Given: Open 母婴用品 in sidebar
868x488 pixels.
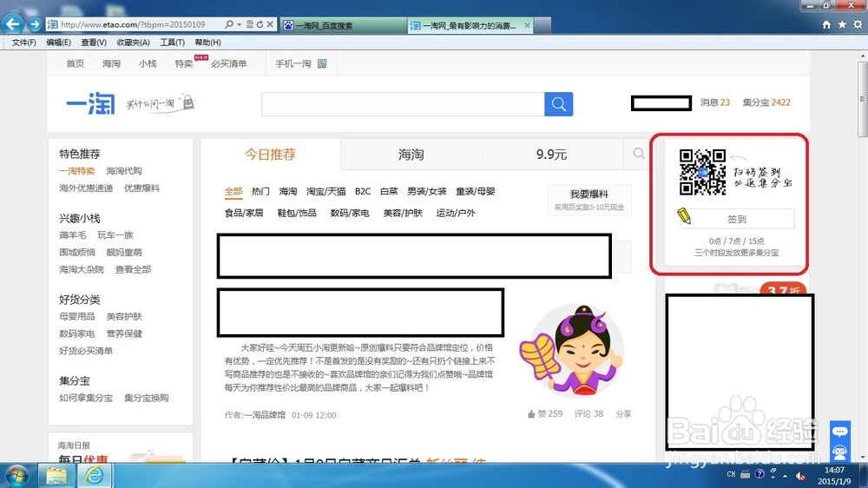Looking at the screenshot, I should (x=77, y=317).
